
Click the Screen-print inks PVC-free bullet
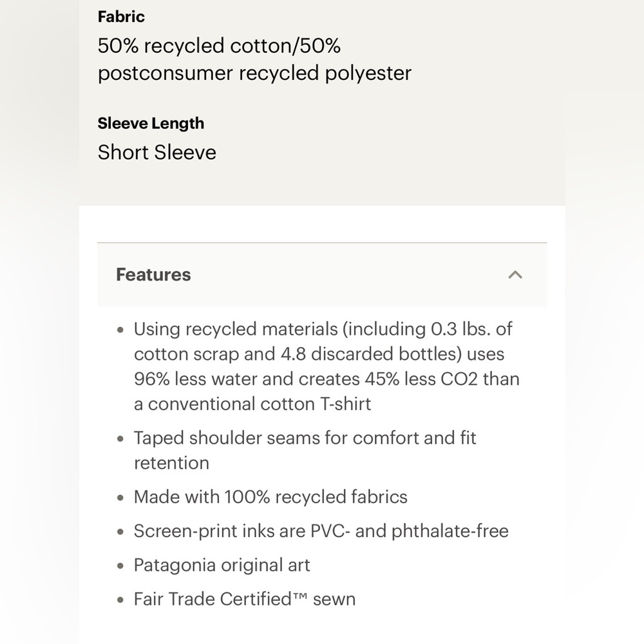[x=321, y=531]
